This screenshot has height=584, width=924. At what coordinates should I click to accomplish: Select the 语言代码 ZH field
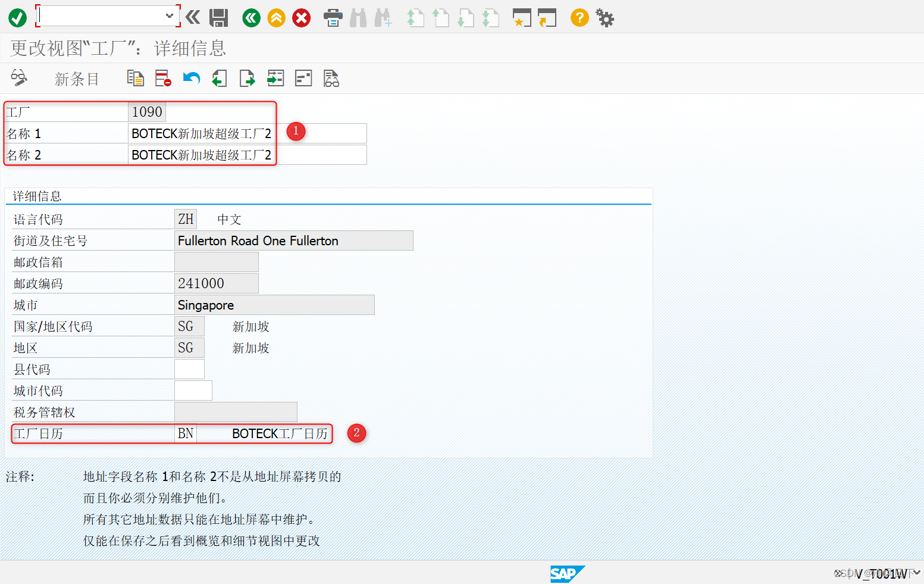[x=185, y=218]
